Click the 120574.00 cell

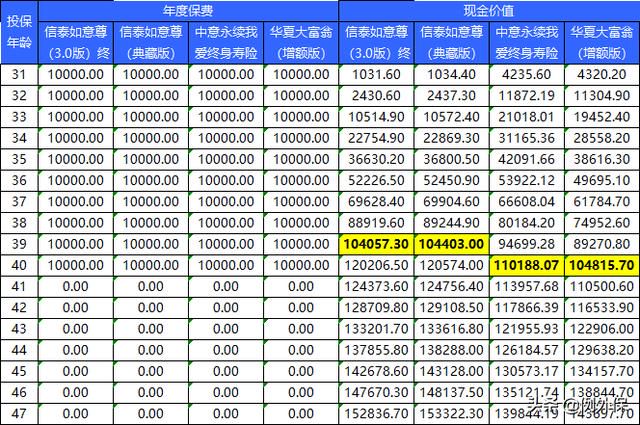coord(451,265)
